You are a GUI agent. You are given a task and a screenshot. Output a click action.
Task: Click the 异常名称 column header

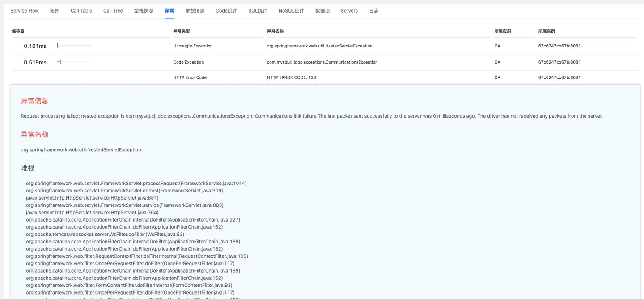(x=275, y=31)
